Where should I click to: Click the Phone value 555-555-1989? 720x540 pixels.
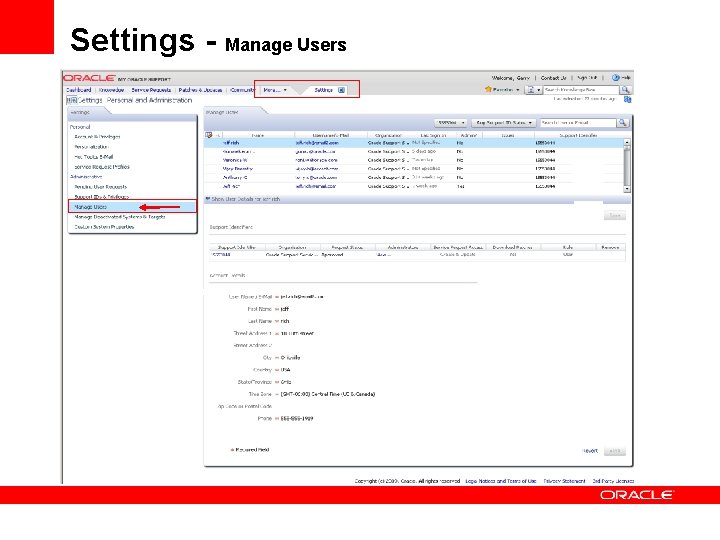point(297,418)
